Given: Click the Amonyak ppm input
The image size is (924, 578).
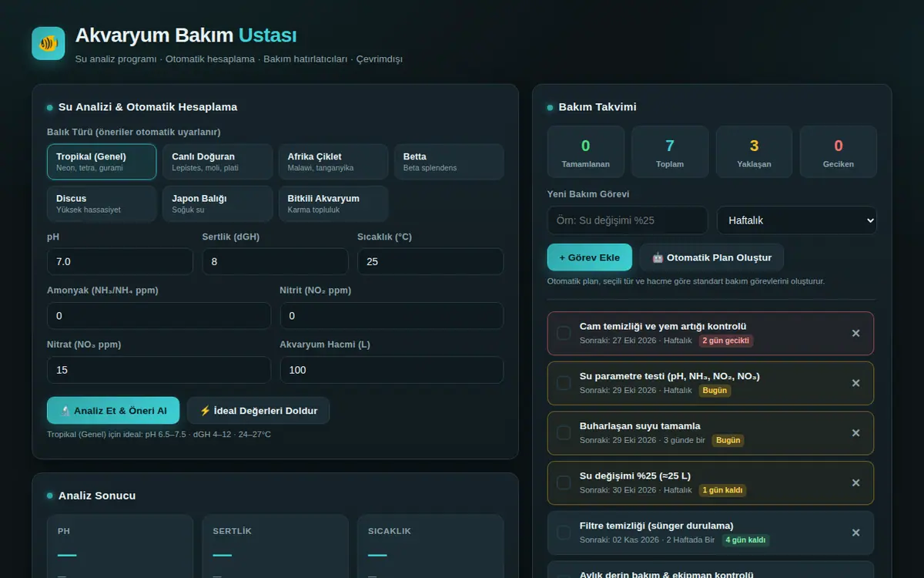Looking at the screenshot, I should tap(159, 316).
